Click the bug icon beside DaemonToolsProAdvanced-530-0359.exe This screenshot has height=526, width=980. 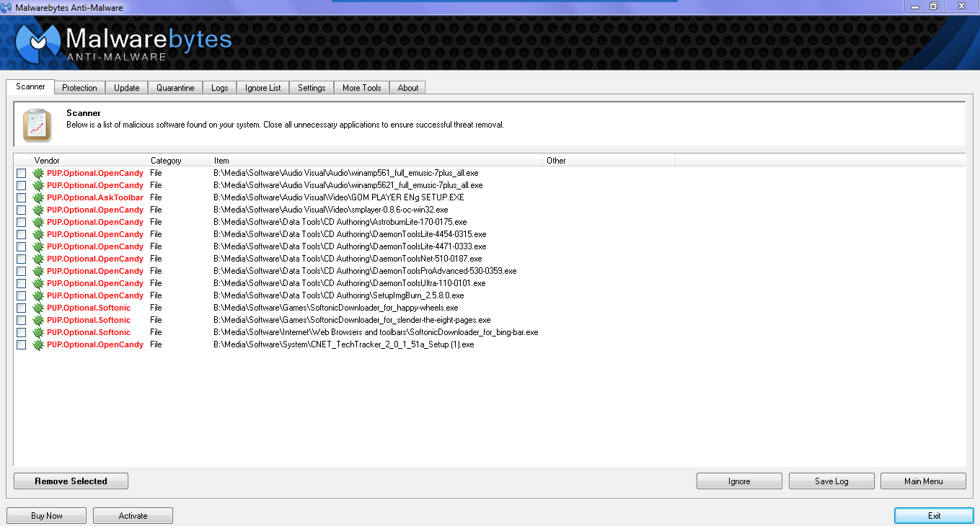point(38,271)
